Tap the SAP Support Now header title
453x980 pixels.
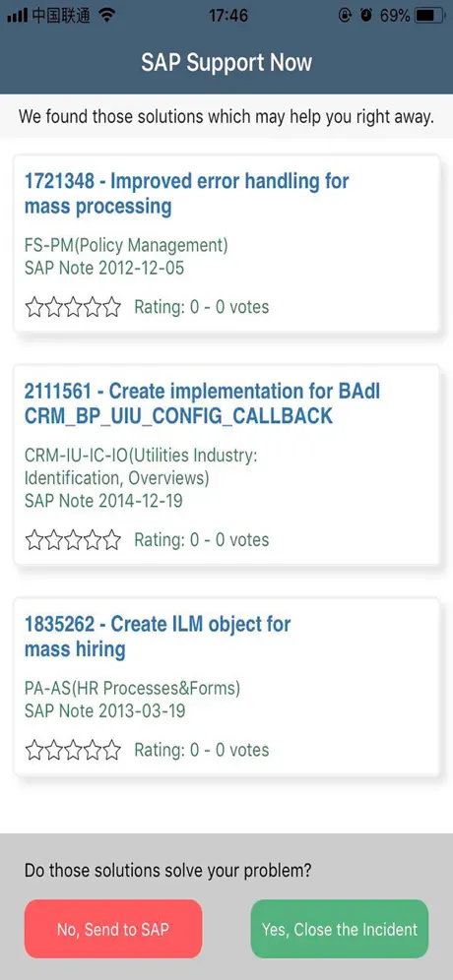pyautogui.click(x=226, y=63)
